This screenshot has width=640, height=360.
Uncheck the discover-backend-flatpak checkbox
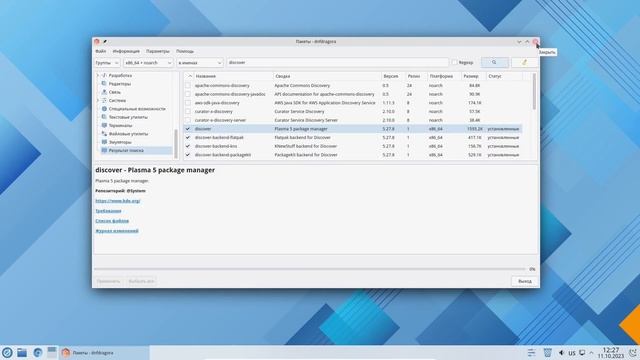click(x=188, y=138)
